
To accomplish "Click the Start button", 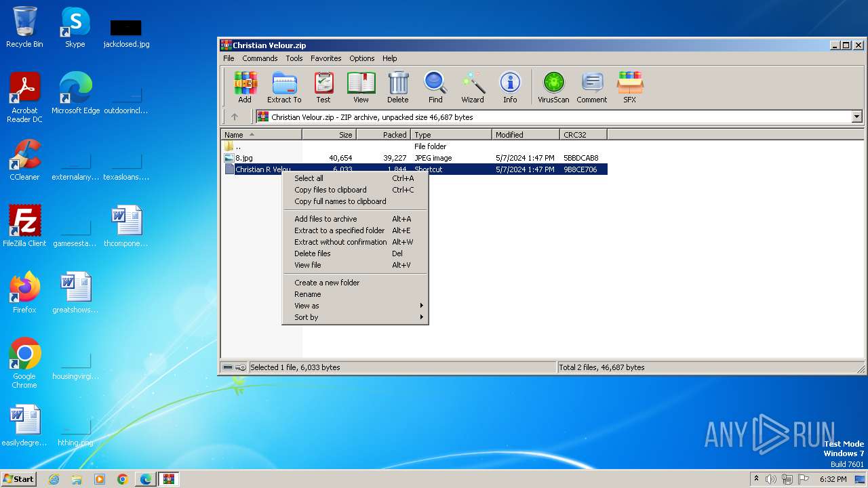I will click(19, 479).
